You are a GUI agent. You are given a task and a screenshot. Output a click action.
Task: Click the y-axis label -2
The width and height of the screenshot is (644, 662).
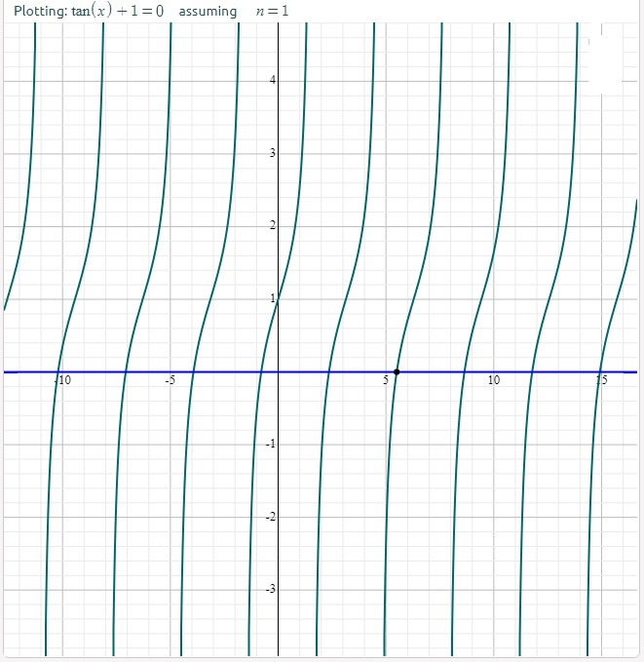coord(271,517)
